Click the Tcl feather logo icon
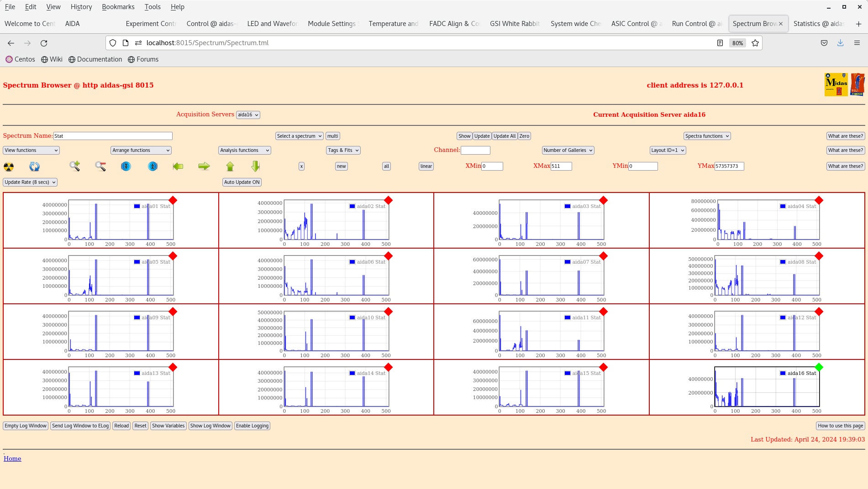The image size is (868, 489). coord(857,84)
